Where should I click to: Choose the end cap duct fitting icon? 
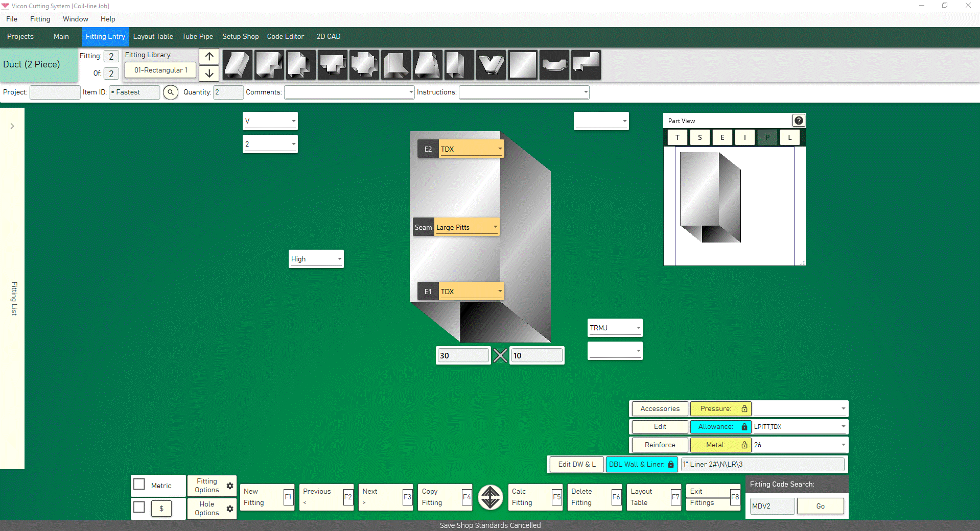(x=459, y=65)
